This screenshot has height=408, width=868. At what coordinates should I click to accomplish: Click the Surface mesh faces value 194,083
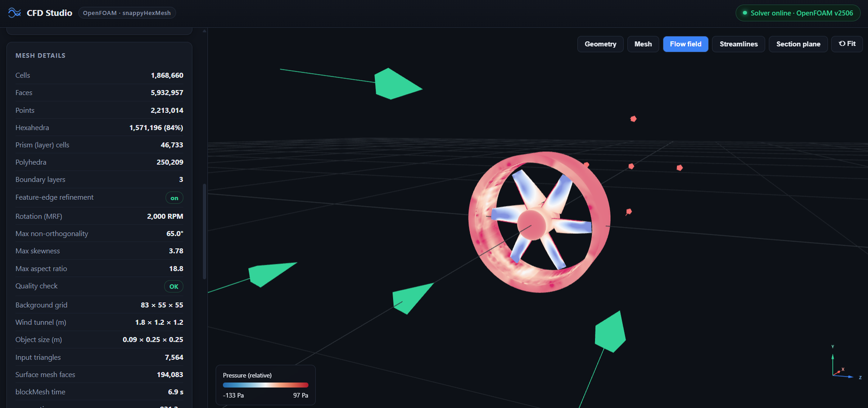coord(170,375)
